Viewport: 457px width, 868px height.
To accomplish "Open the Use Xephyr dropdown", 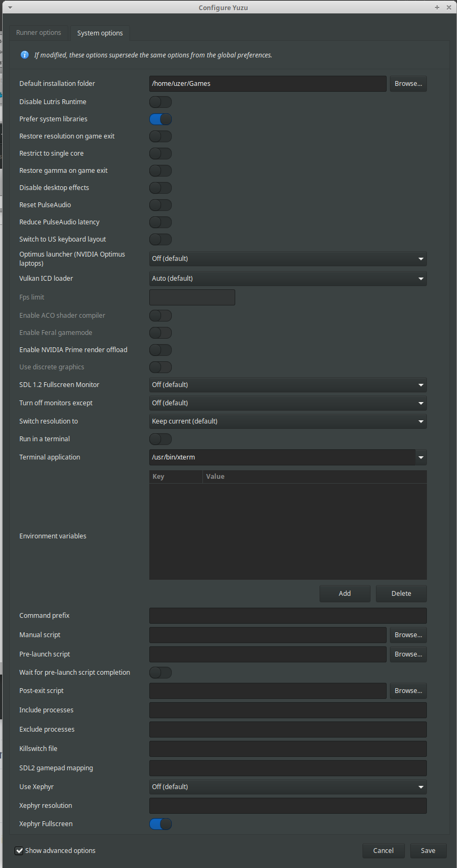I will [x=288, y=787].
